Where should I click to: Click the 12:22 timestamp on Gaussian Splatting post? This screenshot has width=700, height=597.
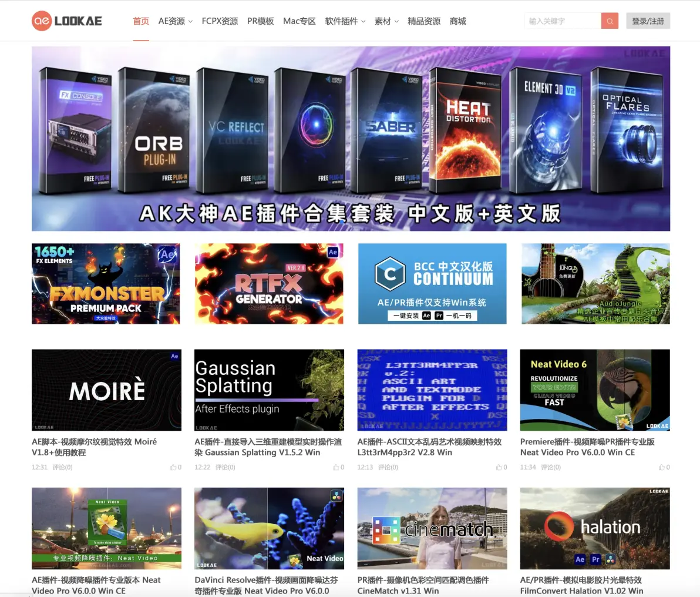coord(202,467)
